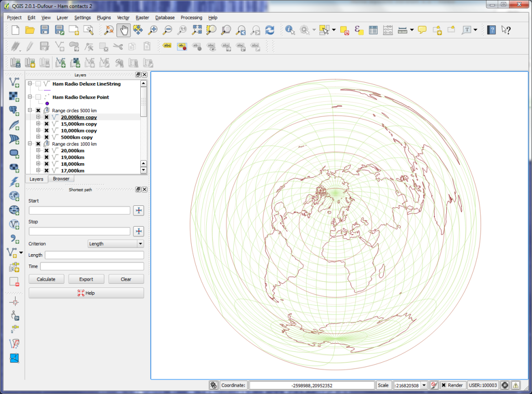Toggle the Render checkbox in status bar
Viewport: 532px width, 394px height.
pos(443,385)
